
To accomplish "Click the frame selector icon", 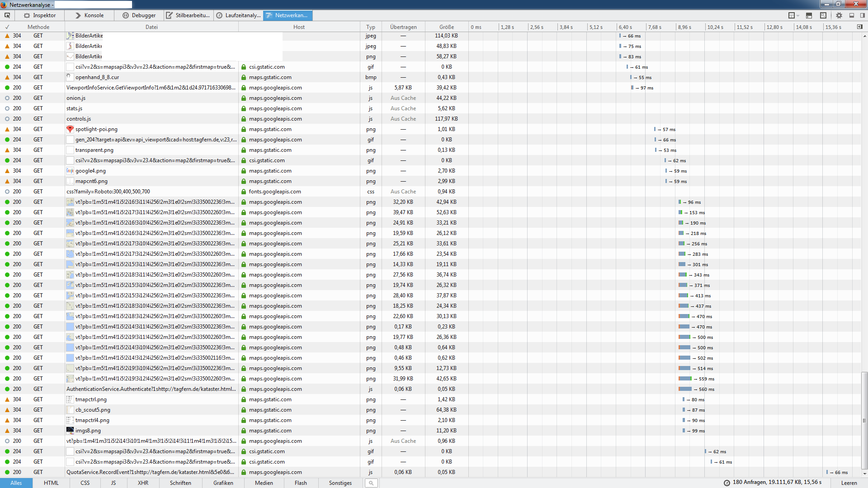I will point(791,15).
